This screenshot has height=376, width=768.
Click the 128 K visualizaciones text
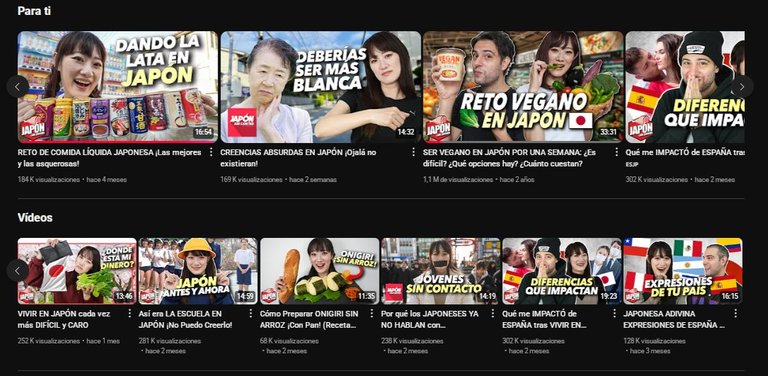tap(654, 341)
